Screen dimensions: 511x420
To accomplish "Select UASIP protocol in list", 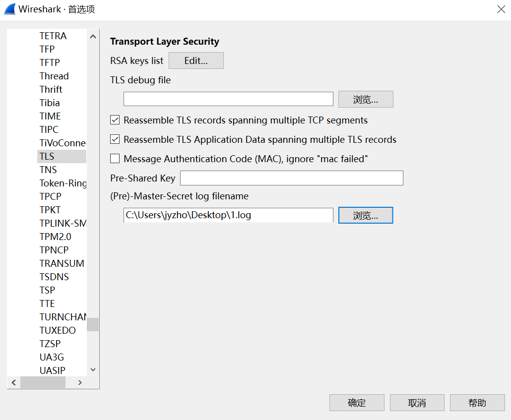I will point(53,370).
